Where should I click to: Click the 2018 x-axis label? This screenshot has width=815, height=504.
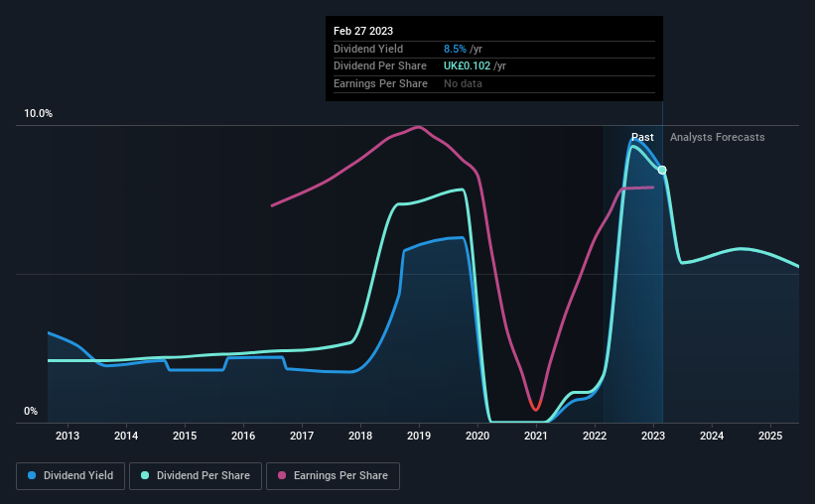(360, 436)
